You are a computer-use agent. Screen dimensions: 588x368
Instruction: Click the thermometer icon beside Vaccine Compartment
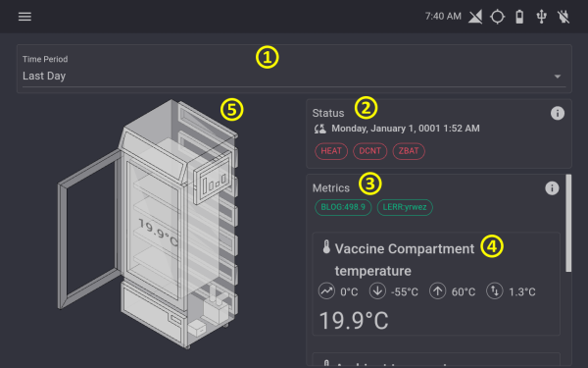coord(326,247)
